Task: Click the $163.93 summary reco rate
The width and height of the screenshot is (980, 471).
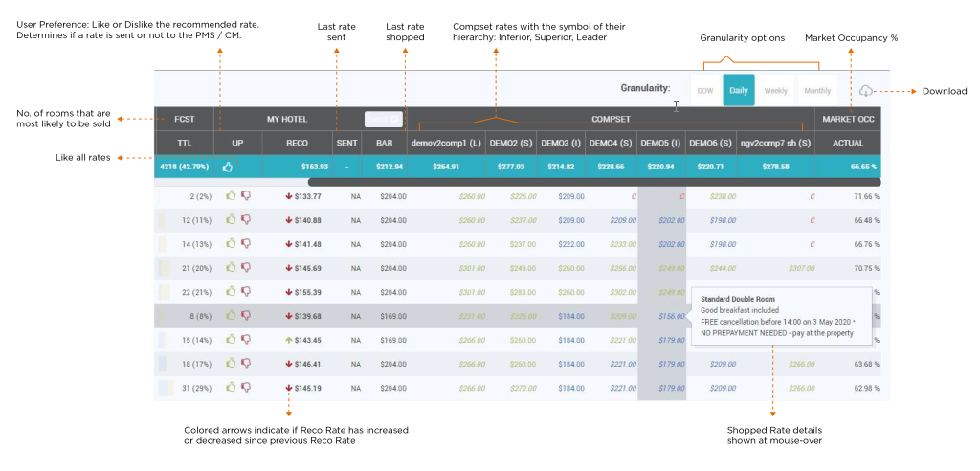Action: 314,167
